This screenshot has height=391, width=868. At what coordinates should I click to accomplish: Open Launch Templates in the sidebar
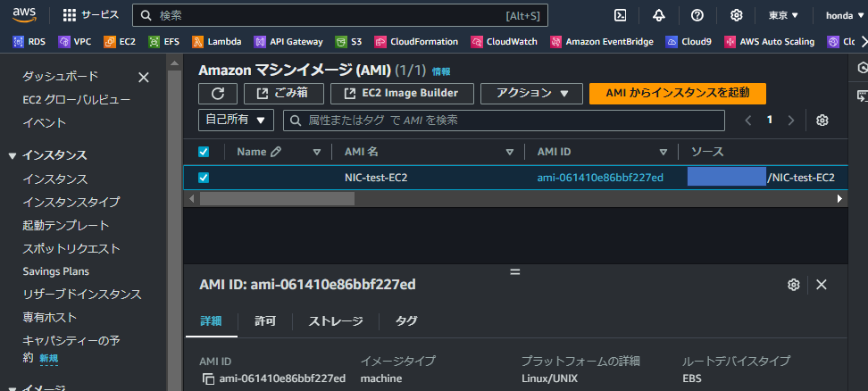[66, 225]
